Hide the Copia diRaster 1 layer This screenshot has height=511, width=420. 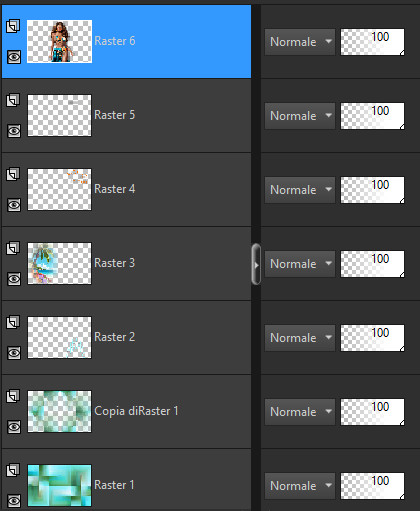(14, 427)
